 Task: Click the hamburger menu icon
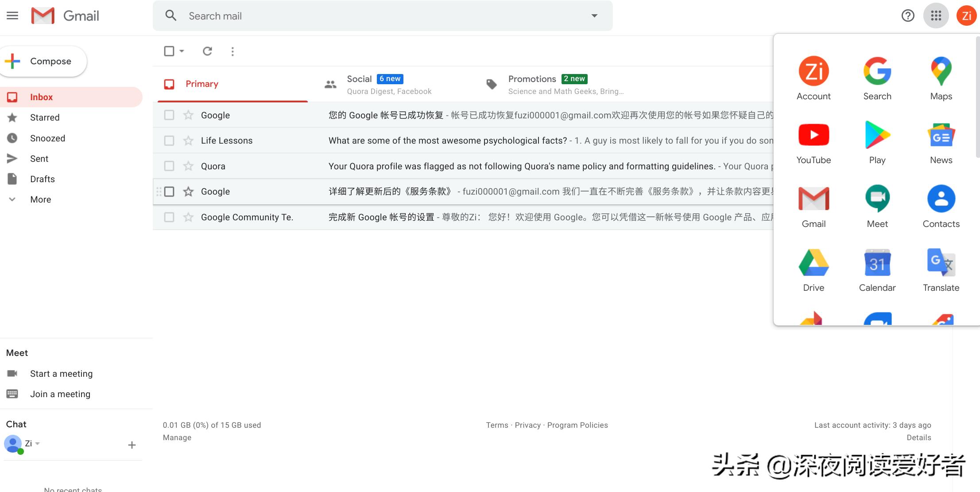coord(12,16)
